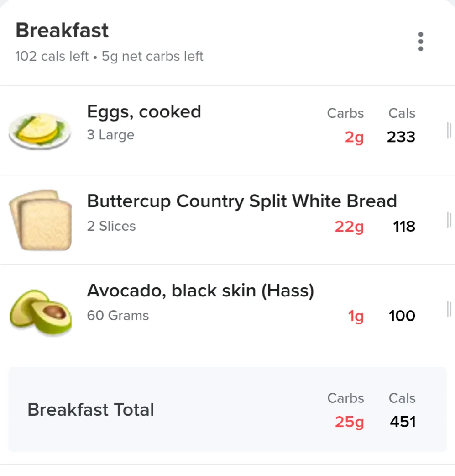Click the 25g total carbs value

349,422
